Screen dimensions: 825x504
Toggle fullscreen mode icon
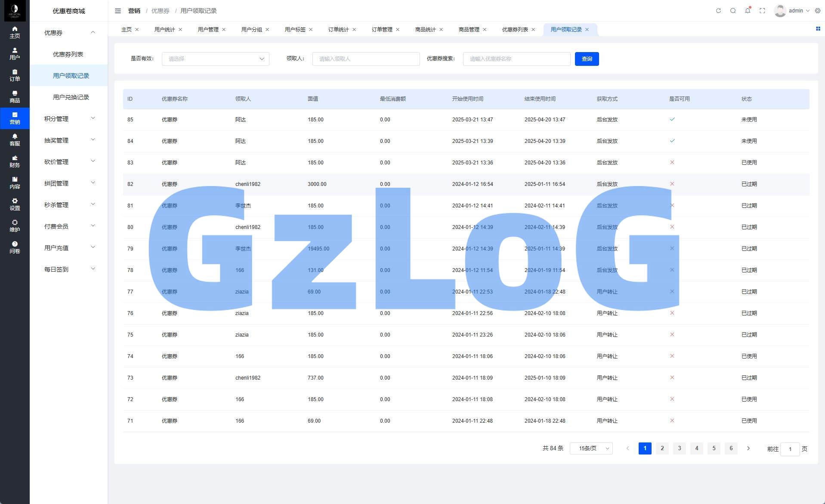762,11
